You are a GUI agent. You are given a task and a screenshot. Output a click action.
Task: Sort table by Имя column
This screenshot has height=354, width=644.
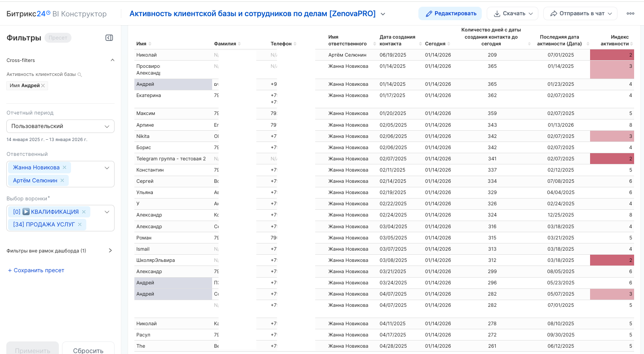coord(150,44)
